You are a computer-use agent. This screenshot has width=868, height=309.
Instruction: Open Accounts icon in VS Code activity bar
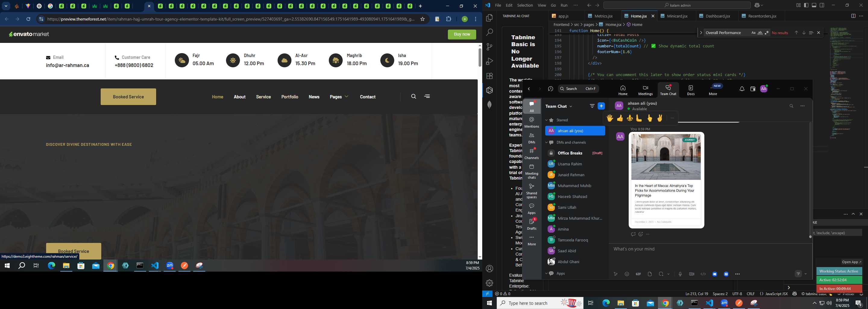[x=489, y=269]
